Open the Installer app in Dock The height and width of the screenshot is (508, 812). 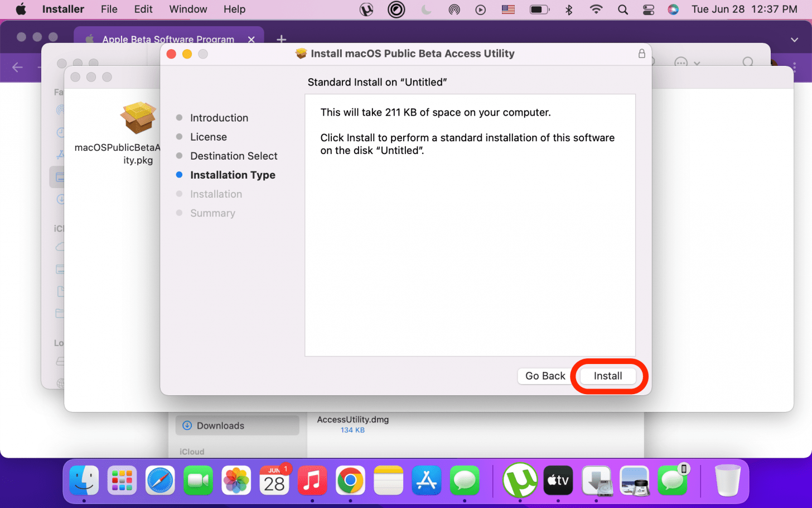pos(597,481)
